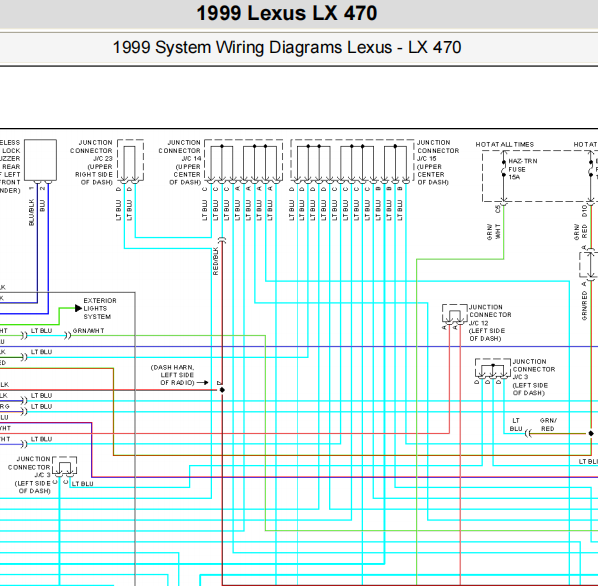
Task: Select the Junction Connector J/C 23 label
Action: click(92, 162)
